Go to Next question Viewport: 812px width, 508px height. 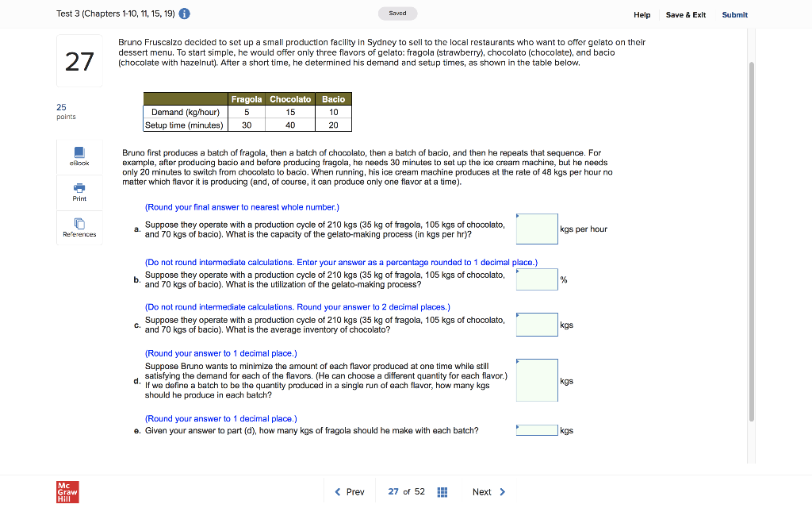pos(488,492)
